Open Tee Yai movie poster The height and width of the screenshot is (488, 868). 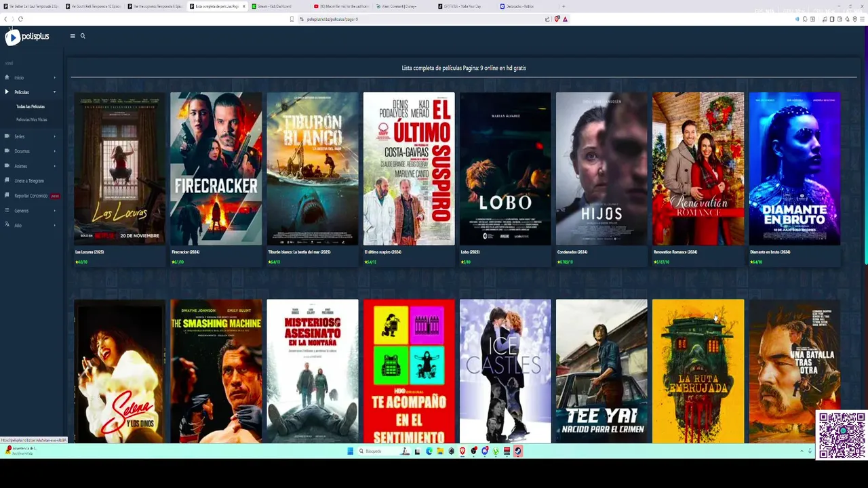601,371
